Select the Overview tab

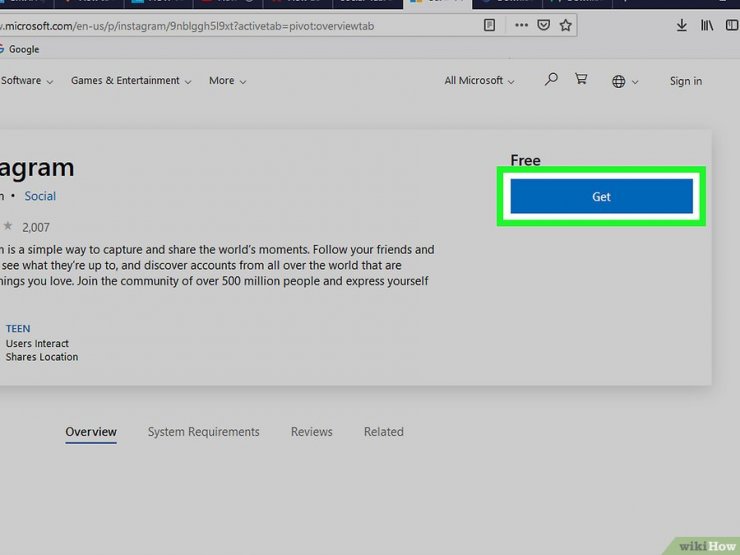(91, 432)
